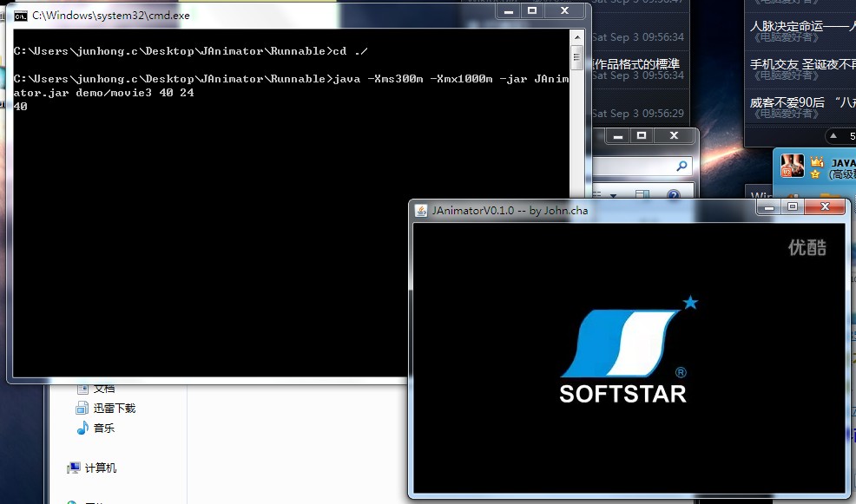Image resolution: width=856 pixels, height=504 pixels.
Task: Minimize the Explorer window
Action: click(x=617, y=136)
